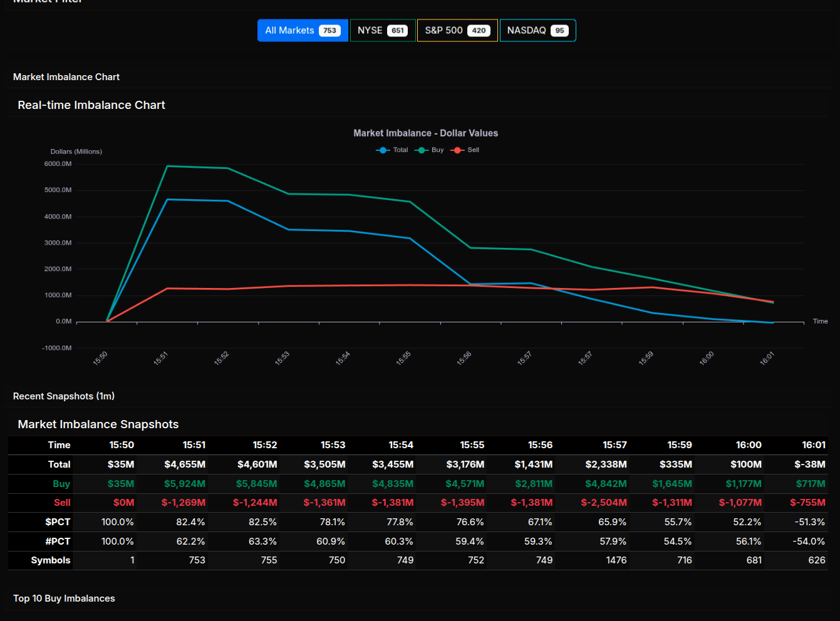This screenshot has height=621, width=840.
Task: Click the $4,655M Total cell at 15:51
Action: (x=185, y=464)
